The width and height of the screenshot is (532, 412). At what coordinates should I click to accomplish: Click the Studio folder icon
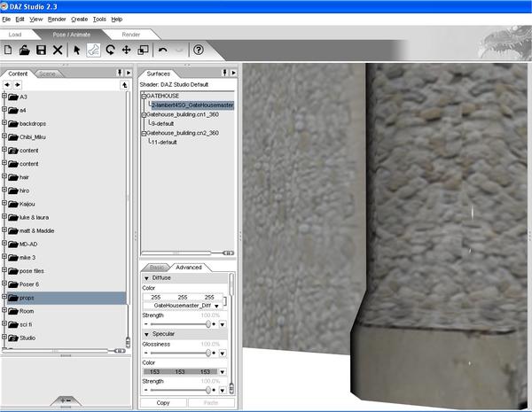(x=13, y=338)
